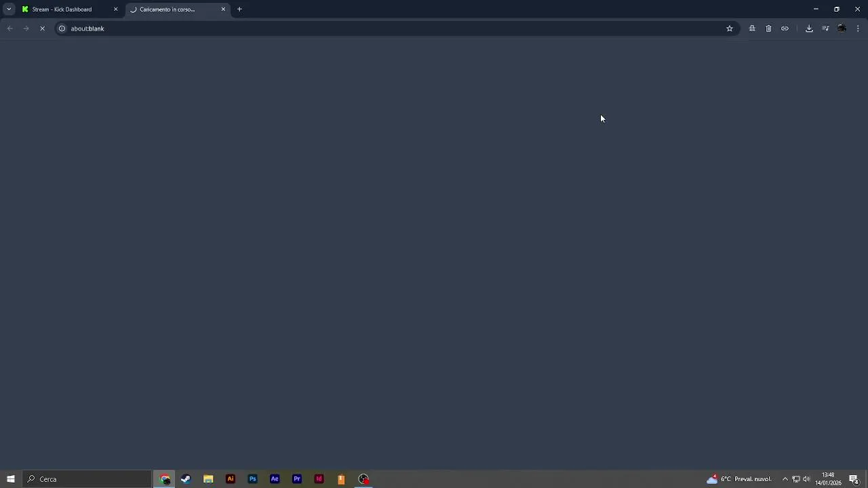
Task: Close the Caricamento in corso tab
Action: coord(223,9)
